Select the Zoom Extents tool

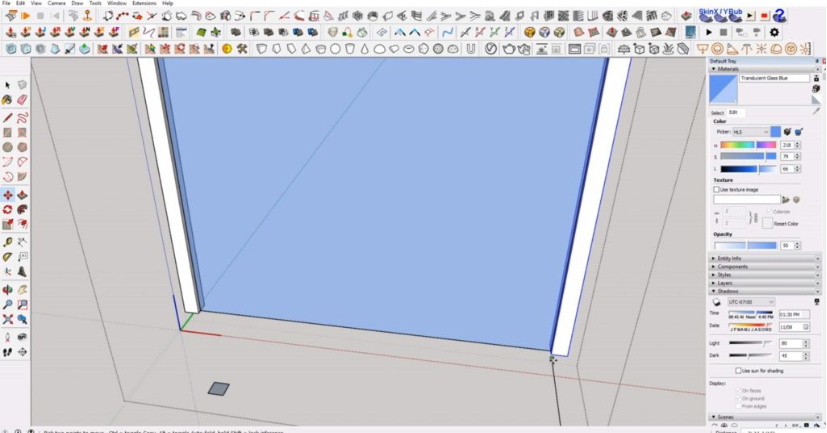tap(7, 319)
